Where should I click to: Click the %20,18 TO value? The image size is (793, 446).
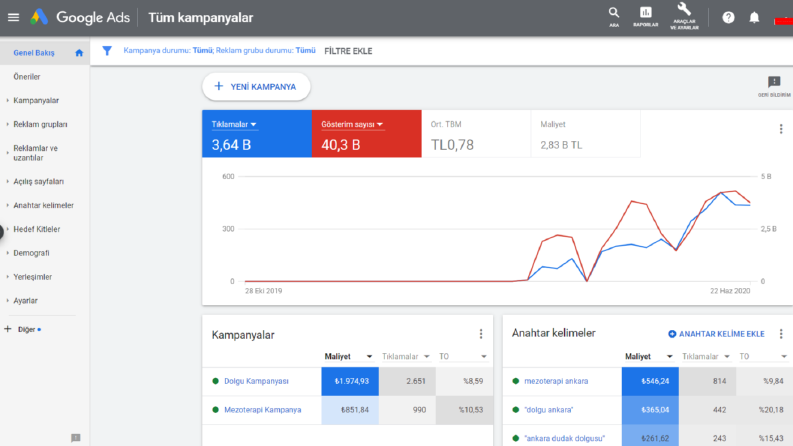(771, 410)
